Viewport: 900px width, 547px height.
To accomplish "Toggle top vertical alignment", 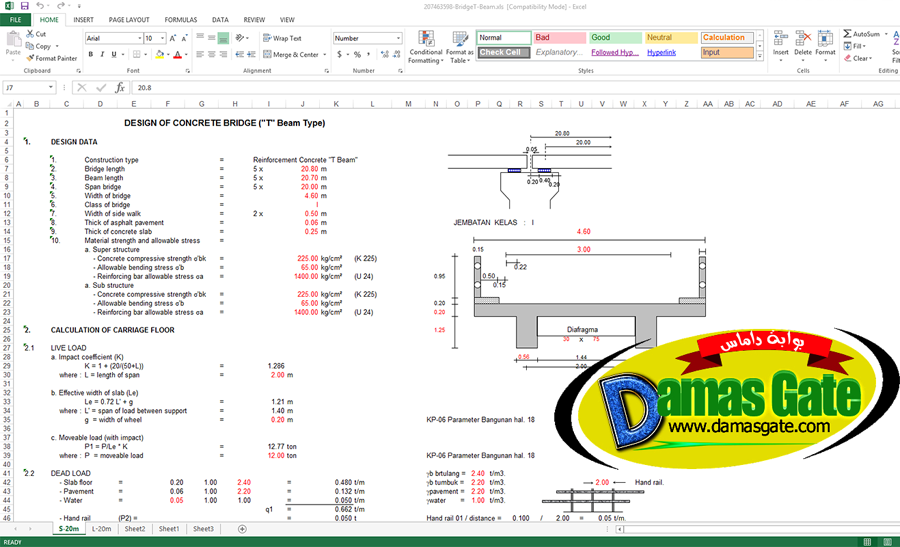I will click(200, 38).
